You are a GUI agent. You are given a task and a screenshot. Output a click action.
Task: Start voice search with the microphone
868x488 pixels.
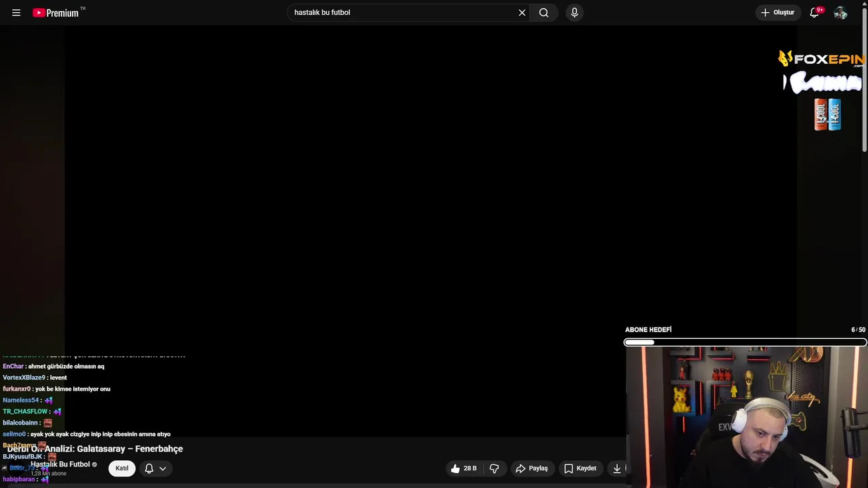pyautogui.click(x=574, y=12)
